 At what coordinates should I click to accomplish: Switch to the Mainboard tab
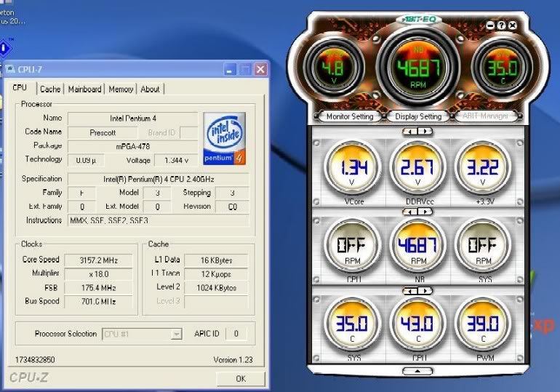click(84, 89)
